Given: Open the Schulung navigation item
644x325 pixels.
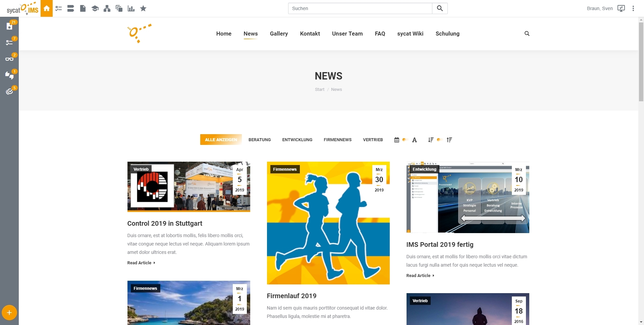Looking at the screenshot, I should (447, 34).
